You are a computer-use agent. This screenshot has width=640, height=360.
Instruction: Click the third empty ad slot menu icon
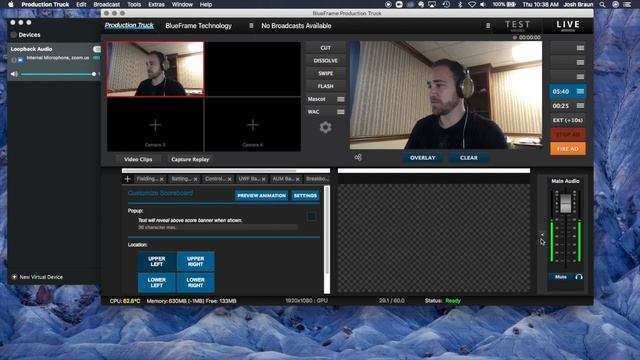580,77
